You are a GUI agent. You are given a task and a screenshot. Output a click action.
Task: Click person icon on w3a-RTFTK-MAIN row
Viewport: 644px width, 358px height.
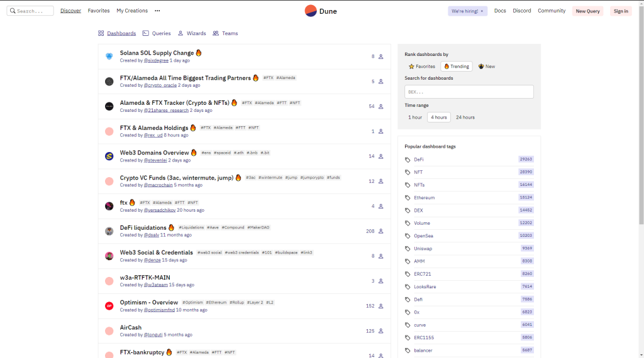point(380,281)
